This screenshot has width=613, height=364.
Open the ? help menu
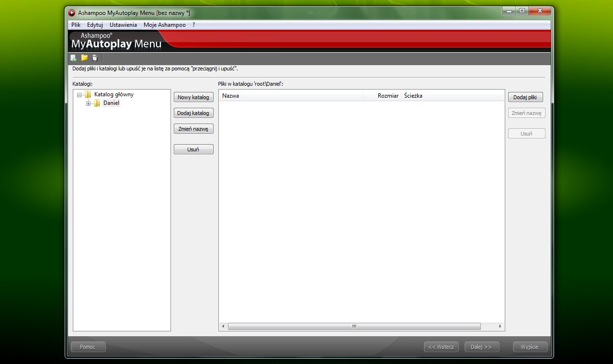pos(193,25)
